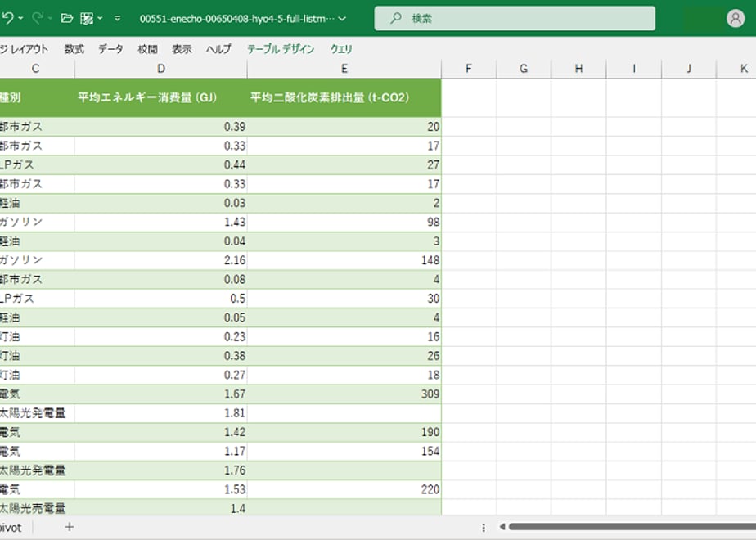Click header cell 平均二酸化炭素排出量 (t-CO2)
756x540 pixels.
click(x=344, y=97)
